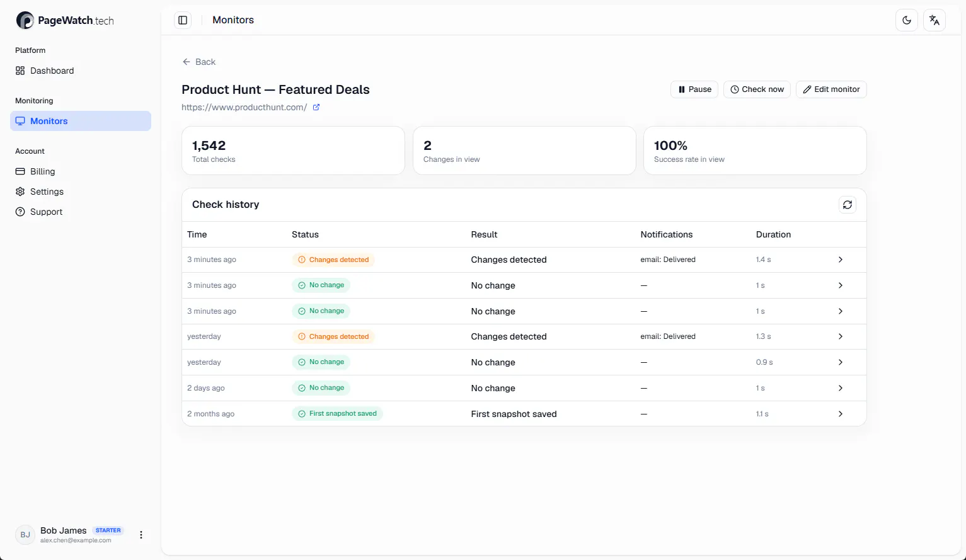Image resolution: width=966 pixels, height=560 pixels.
Task: Open the external link icon beside the URL
Action: [316, 107]
